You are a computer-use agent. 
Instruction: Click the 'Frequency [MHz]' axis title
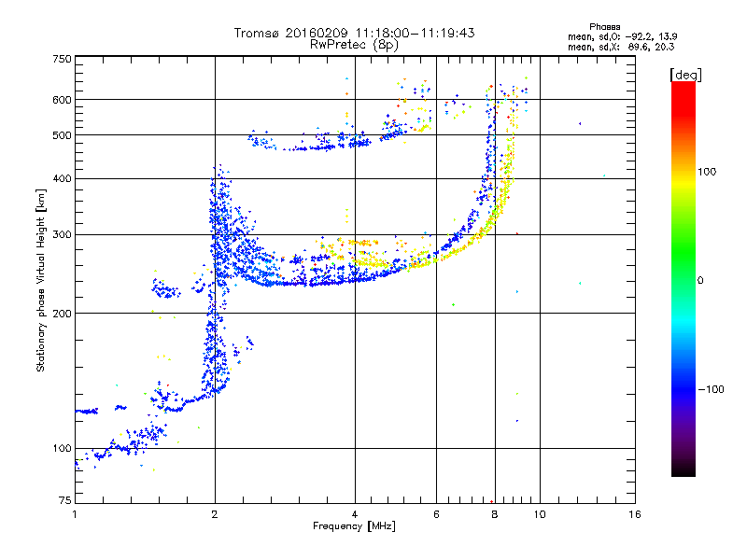pyautogui.click(x=354, y=526)
